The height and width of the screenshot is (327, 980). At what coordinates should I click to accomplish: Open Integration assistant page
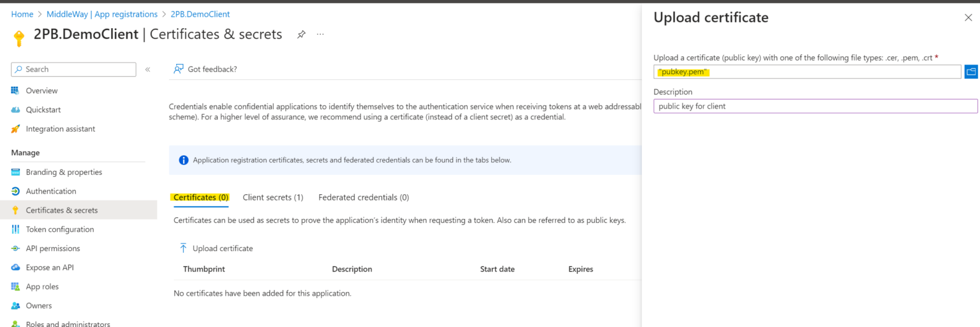point(60,129)
